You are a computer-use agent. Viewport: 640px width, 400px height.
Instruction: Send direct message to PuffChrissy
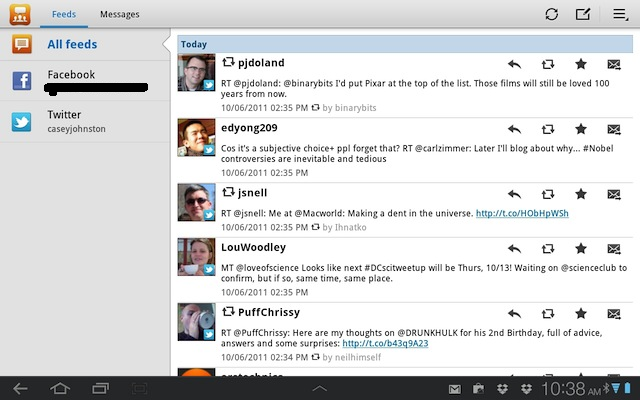pos(614,313)
